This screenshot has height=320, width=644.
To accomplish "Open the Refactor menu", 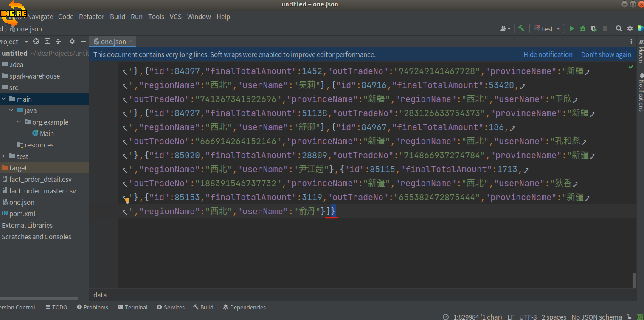I will pyautogui.click(x=91, y=17).
